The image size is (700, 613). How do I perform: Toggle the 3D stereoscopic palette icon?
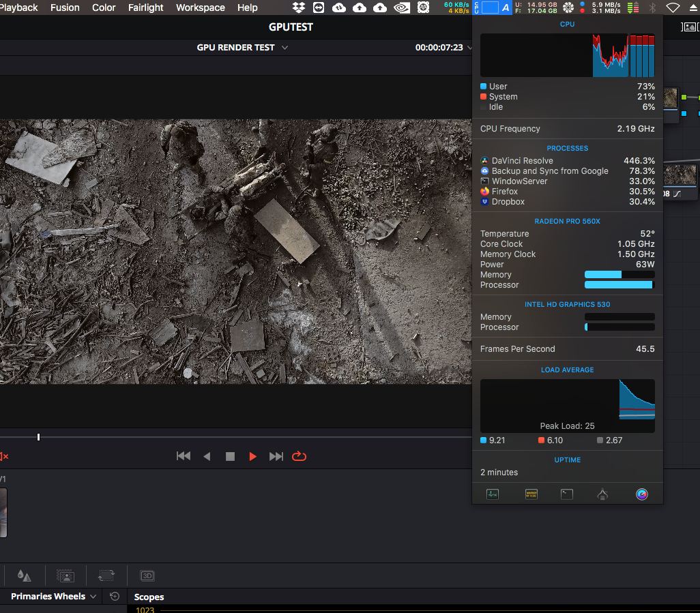[147, 575]
